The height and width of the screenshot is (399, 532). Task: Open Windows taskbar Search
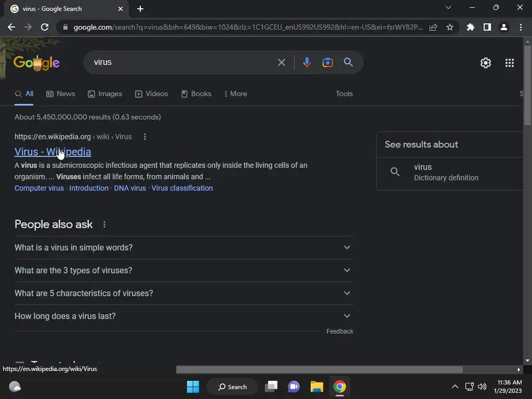coord(232,387)
